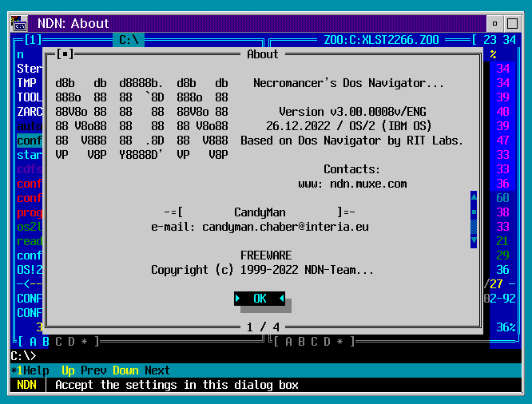Click the Copyright (c) 1999-2022 NDN-Team line
Image resolution: width=532 pixels, height=404 pixels.
tap(262, 270)
